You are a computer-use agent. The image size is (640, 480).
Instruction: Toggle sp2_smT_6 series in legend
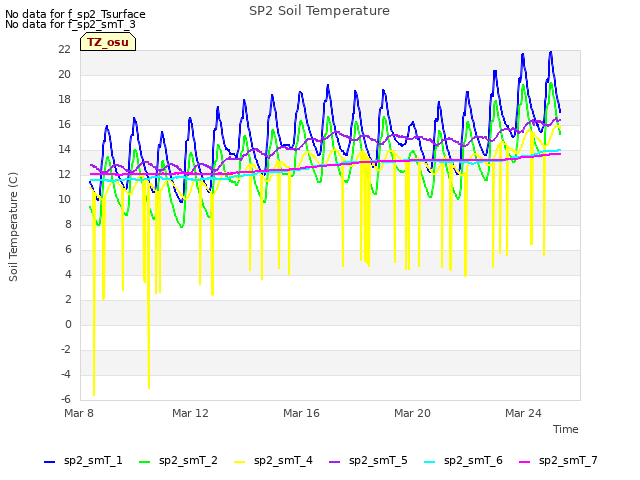point(463,461)
